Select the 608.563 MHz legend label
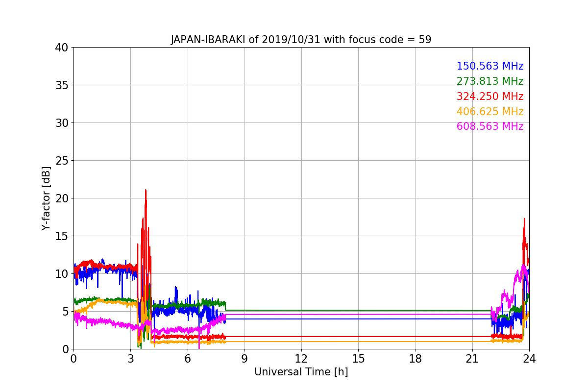Image resolution: width=588 pixels, height=392 pixels. click(x=490, y=126)
